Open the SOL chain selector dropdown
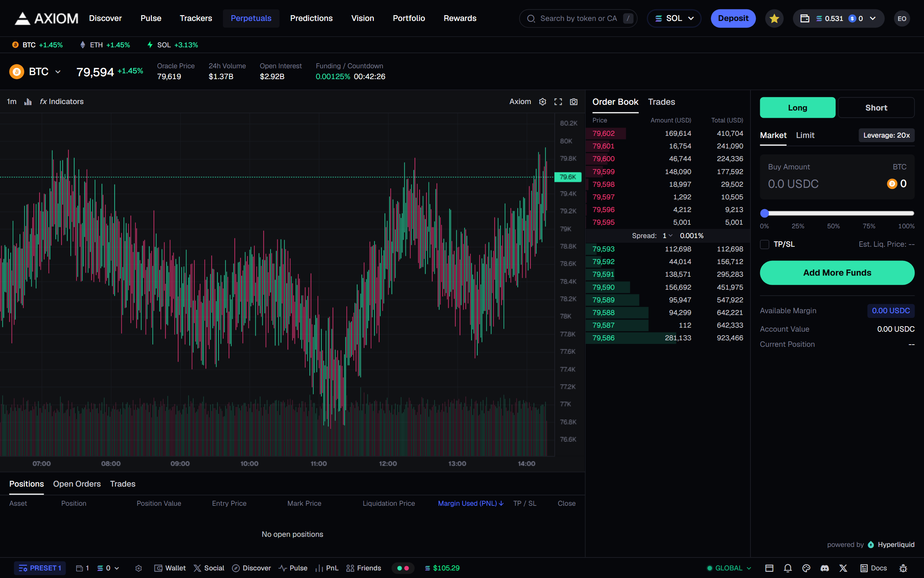Screen dimensions: 924x578 pyautogui.click(x=674, y=18)
